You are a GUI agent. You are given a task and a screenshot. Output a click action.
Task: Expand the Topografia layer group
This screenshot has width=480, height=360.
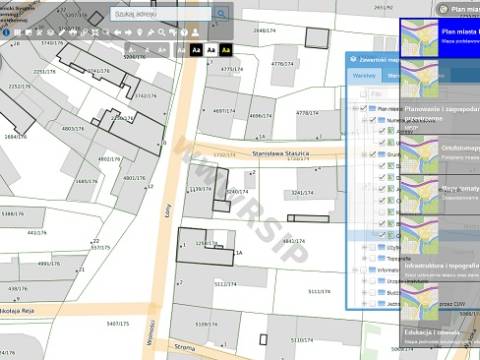click(x=365, y=258)
